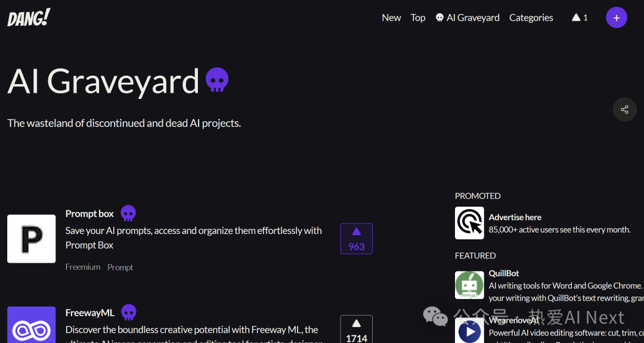Click the wasteland of discontinued projects subtitle
The image size is (644, 343).
point(124,123)
